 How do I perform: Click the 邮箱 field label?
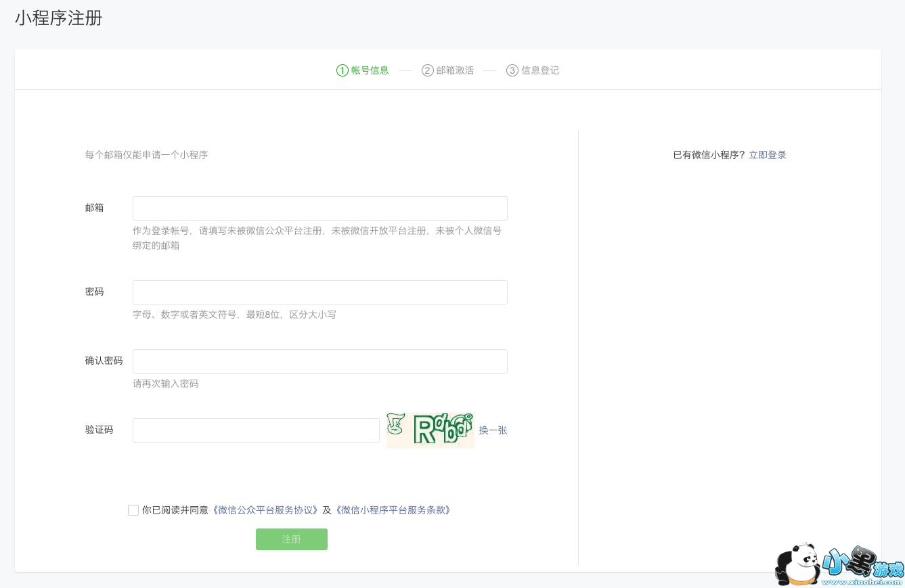95,208
